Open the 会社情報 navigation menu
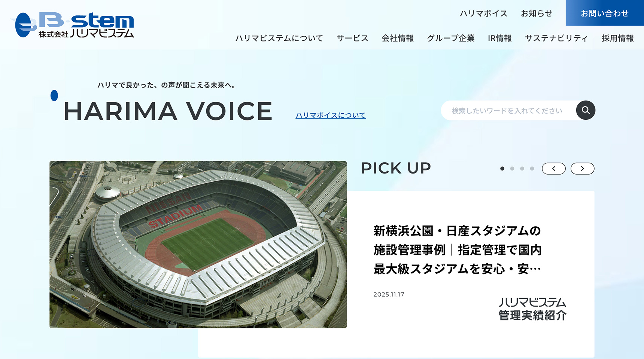 click(398, 38)
